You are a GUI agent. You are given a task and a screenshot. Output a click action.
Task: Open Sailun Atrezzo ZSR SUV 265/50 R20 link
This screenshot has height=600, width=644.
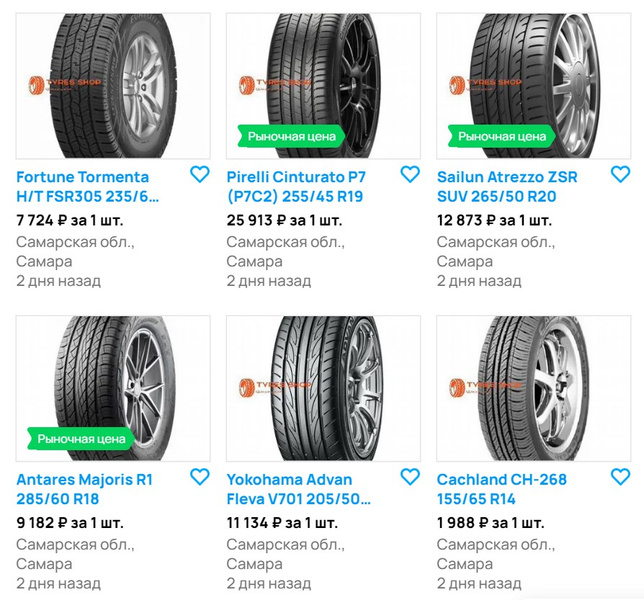(x=507, y=186)
